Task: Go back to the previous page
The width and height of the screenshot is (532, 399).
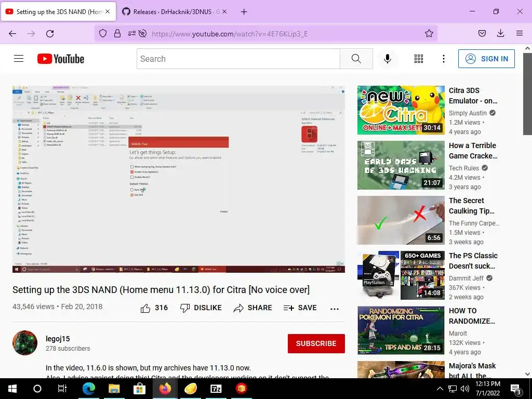Action: 12,34
